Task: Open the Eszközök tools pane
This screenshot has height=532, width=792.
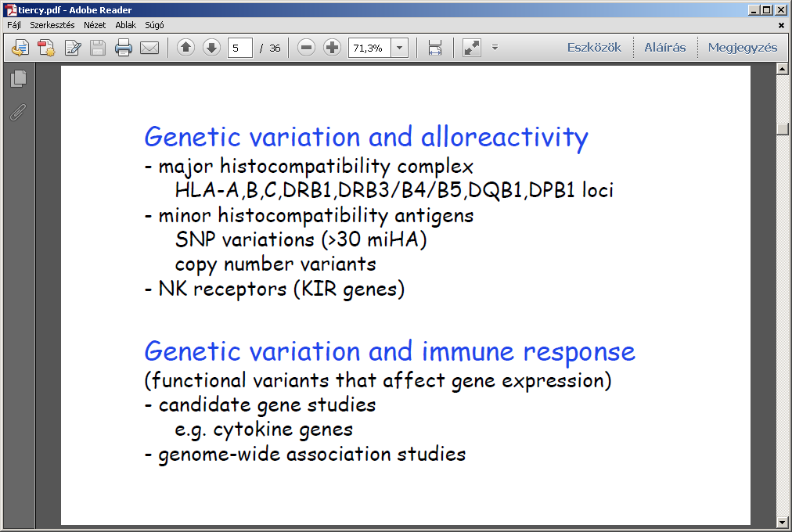Action: point(594,48)
